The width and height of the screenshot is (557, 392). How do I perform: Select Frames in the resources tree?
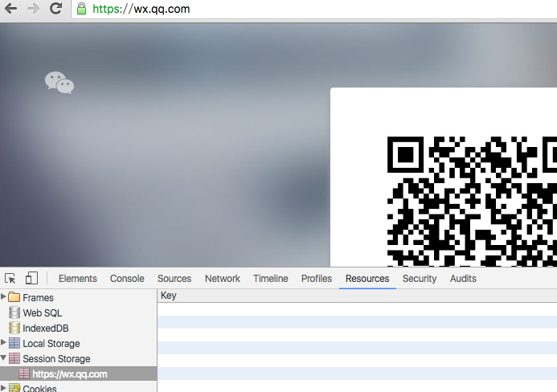pyautogui.click(x=38, y=297)
